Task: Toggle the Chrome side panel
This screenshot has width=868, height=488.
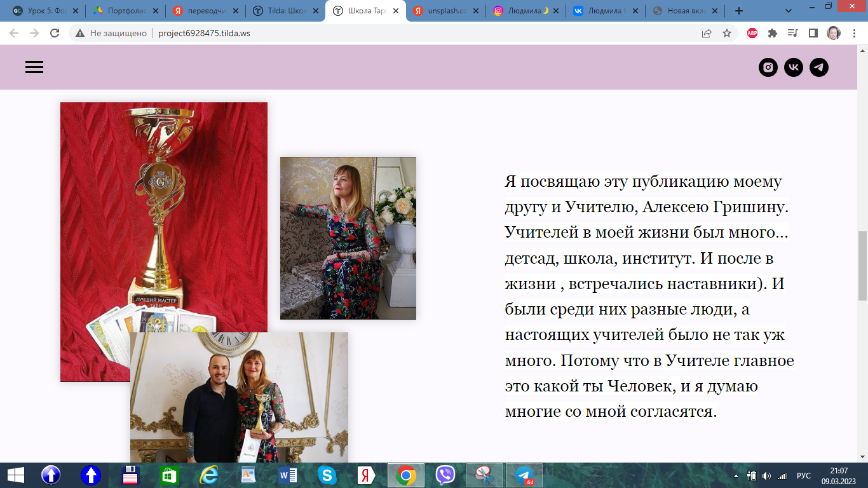Action: [x=813, y=33]
